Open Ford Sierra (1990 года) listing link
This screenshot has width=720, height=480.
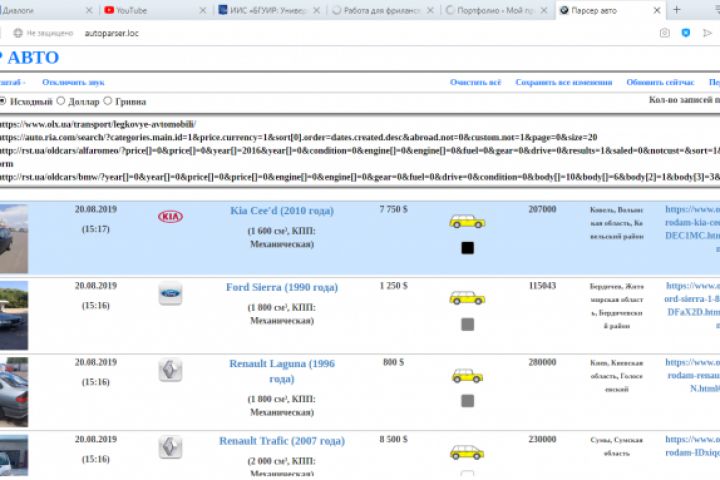coord(281,288)
